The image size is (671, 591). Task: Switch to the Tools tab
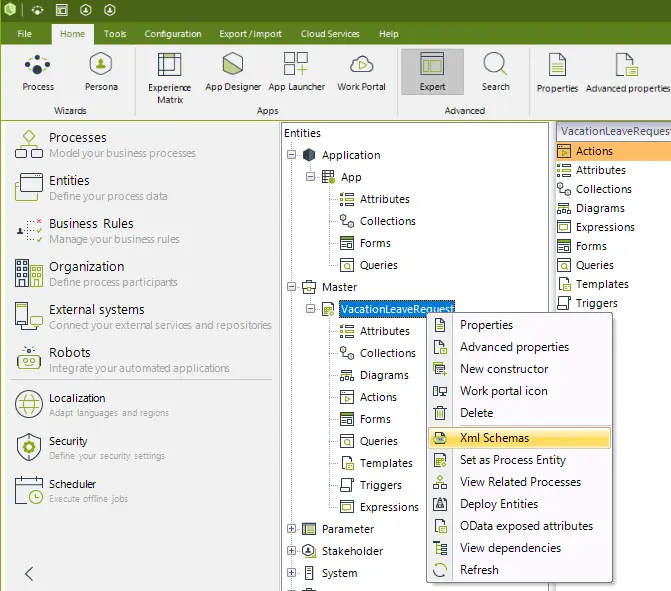115,34
